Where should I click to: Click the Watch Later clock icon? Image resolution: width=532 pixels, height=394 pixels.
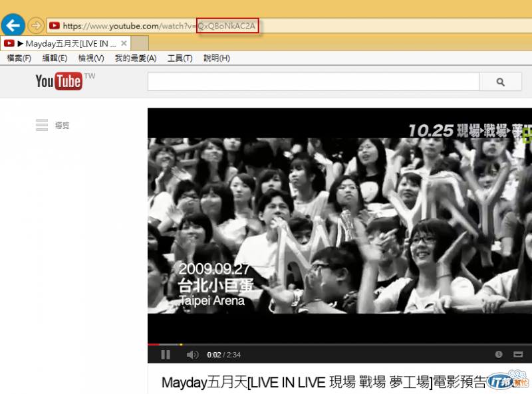point(499,354)
